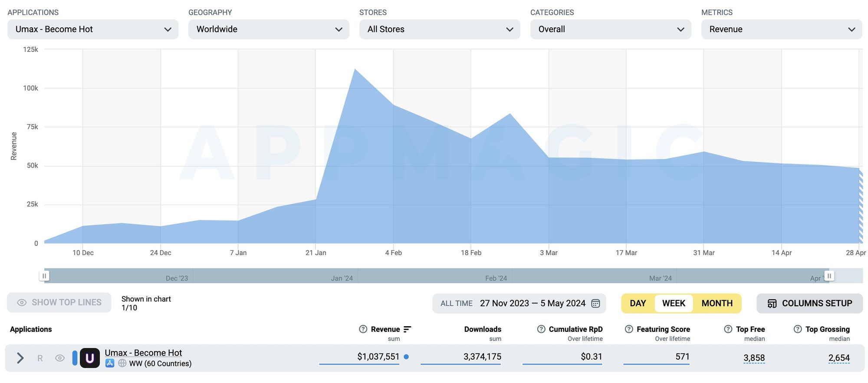Click the Top Free help icon
The width and height of the screenshot is (868, 383).
pyautogui.click(x=728, y=329)
